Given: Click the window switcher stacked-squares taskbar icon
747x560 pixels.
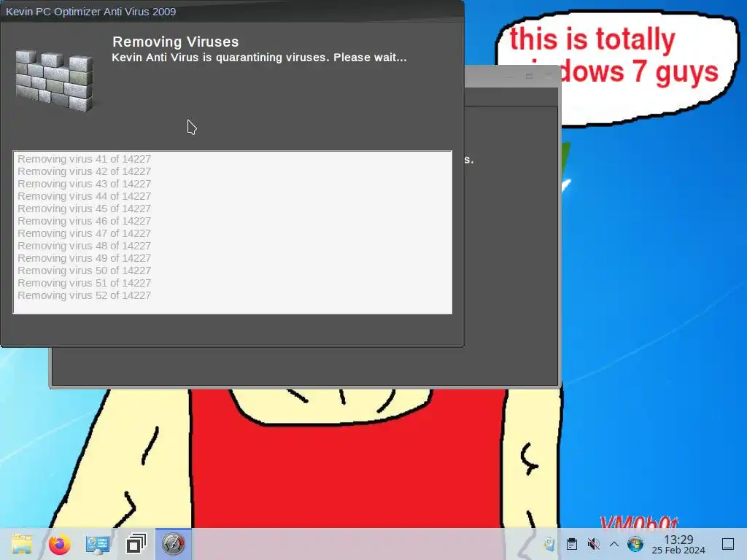Looking at the screenshot, I should pyautogui.click(x=136, y=544).
